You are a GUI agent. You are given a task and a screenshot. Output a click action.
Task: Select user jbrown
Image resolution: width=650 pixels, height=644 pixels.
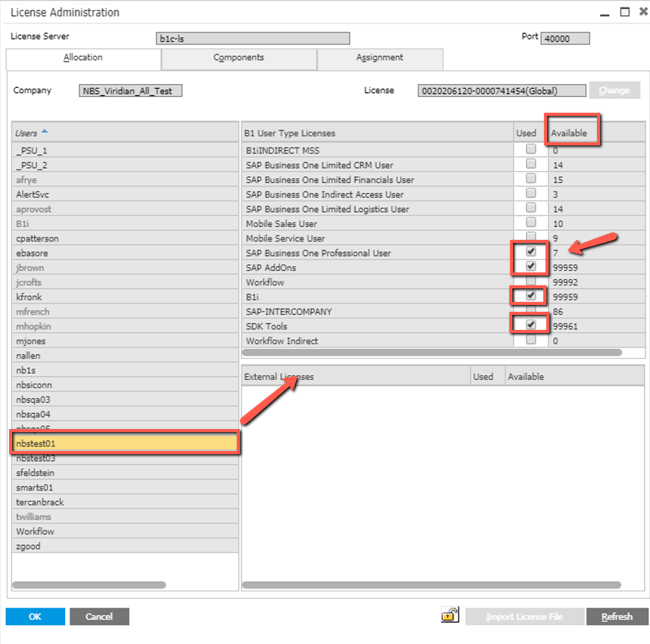tap(125, 267)
